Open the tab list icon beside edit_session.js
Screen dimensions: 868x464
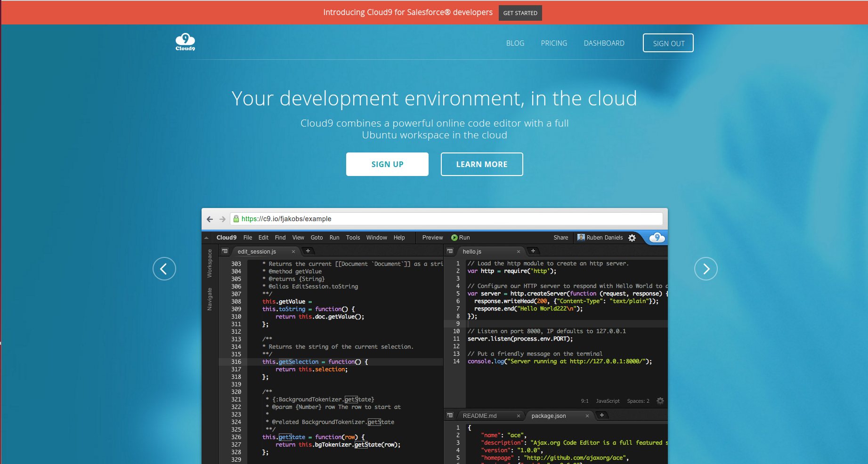point(225,251)
